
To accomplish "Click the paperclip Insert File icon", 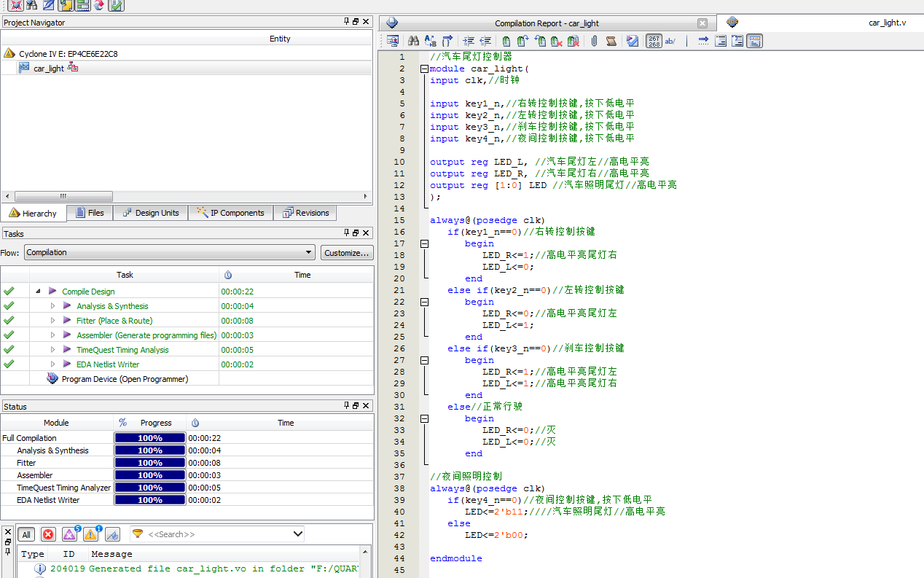I will click(x=594, y=42).
